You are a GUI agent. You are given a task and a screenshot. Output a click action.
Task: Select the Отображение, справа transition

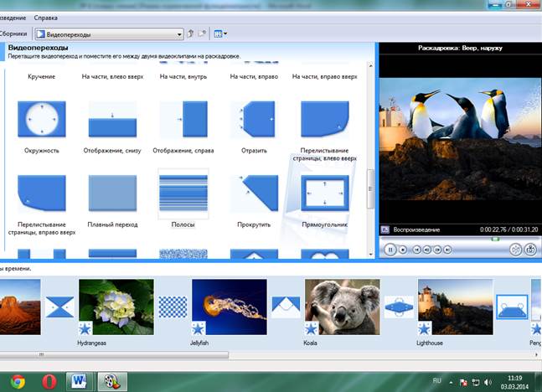(183, 119)
